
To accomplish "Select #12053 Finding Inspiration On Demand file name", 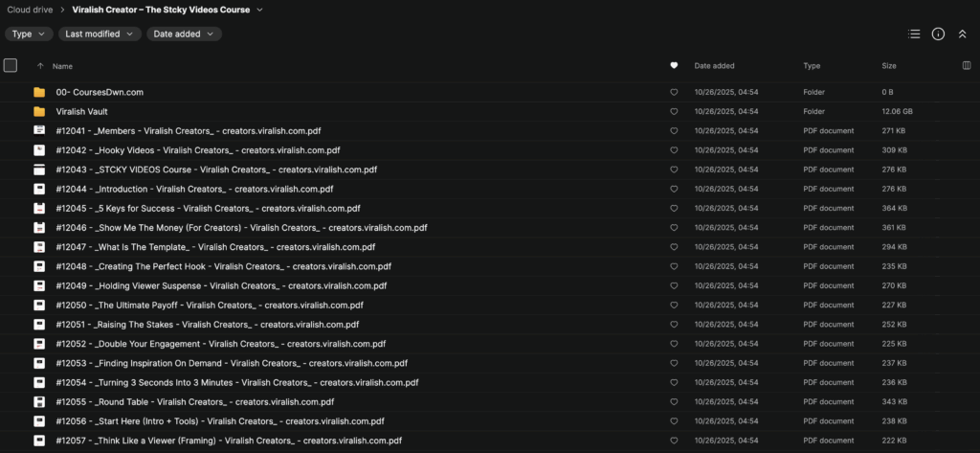I will pos(232,364).
